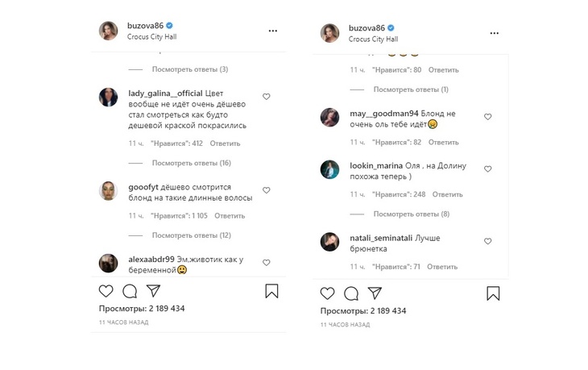Open natali_seminatali's profile avatar
Viewport: 588px width, 370px height.
329,242
